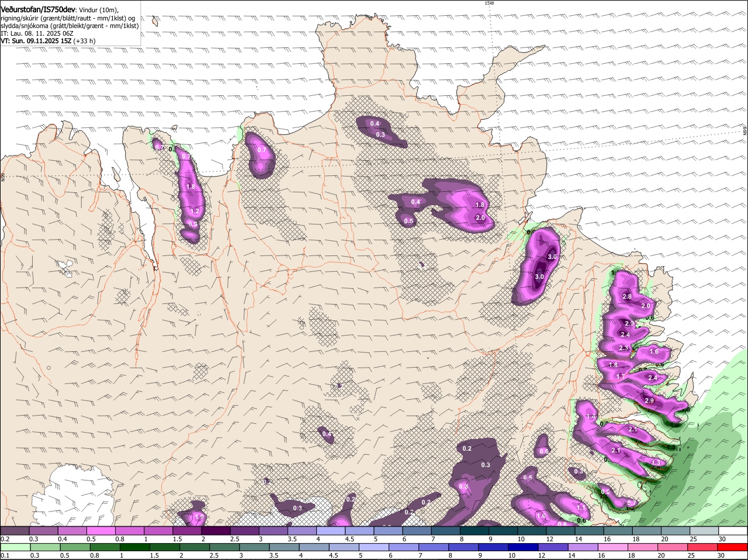Click the palest green swatch starting the lower legend
Image resolution: width=748 pixels, height=560 pixels.
[x=15, y=547]
